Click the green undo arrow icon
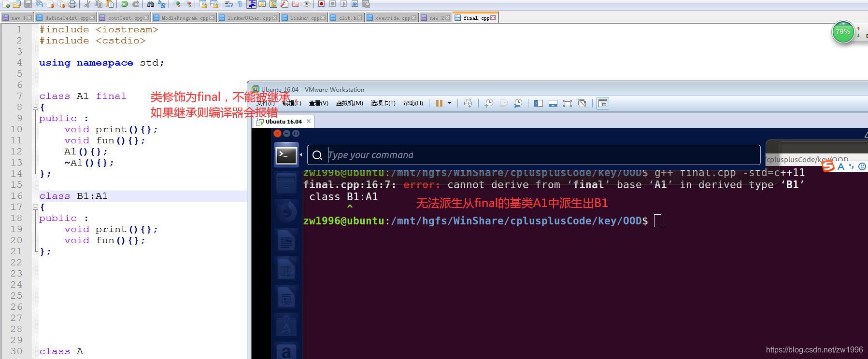868x359 pixels. (125, 4)
